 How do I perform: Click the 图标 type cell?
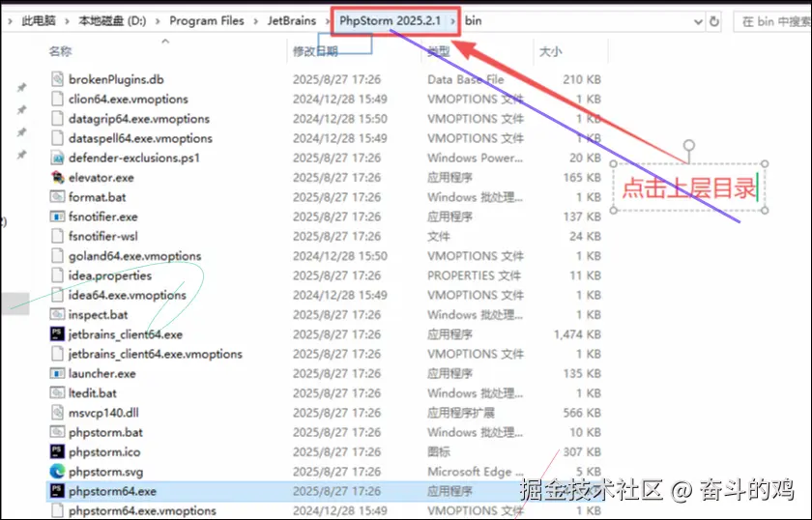click(439, 451)
